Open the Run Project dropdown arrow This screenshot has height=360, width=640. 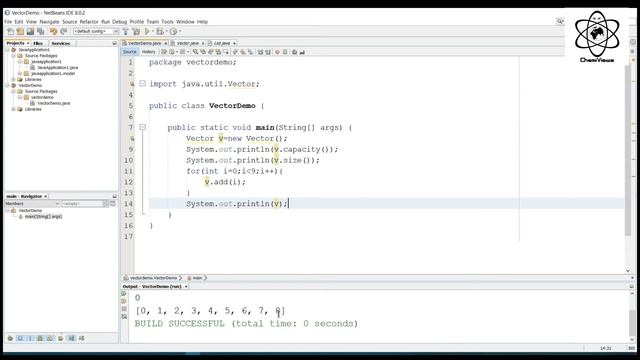[153, 31]
